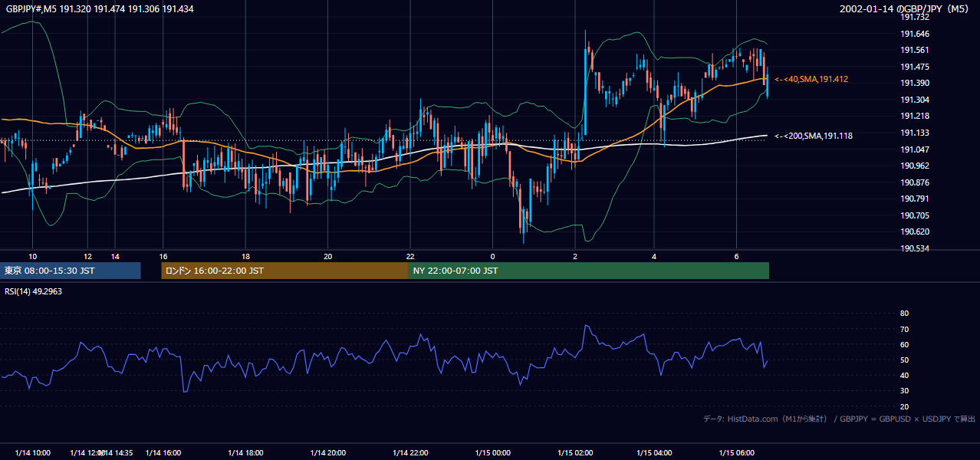
Task: Click the 1/14 10:00 bottom date label
Action: point(32,453)
